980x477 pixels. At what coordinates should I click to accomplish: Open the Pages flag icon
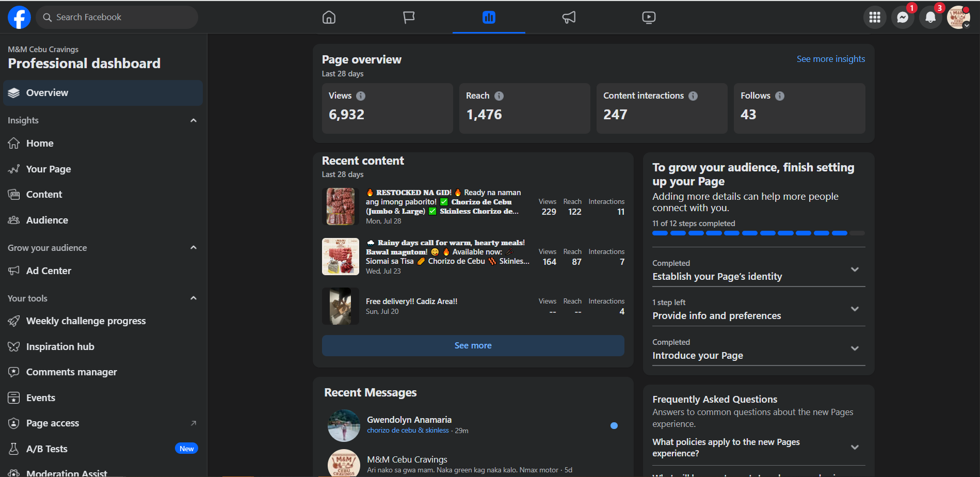click(x=409, y=18)
